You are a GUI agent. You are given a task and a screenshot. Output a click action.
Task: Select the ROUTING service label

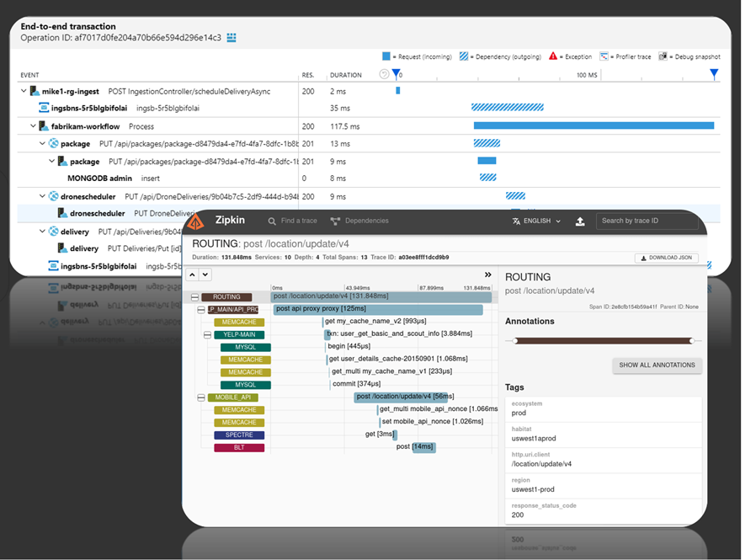[226, 297]
